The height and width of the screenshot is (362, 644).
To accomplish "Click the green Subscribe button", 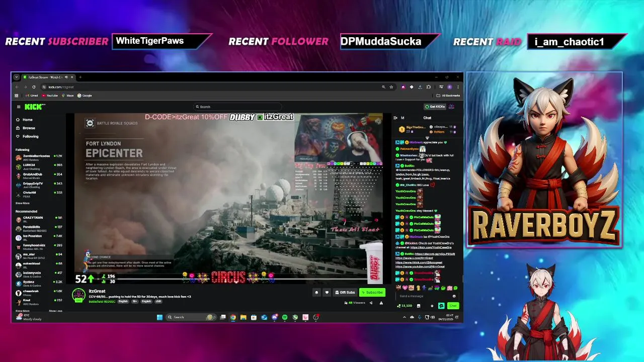I will tap(372, 292).
